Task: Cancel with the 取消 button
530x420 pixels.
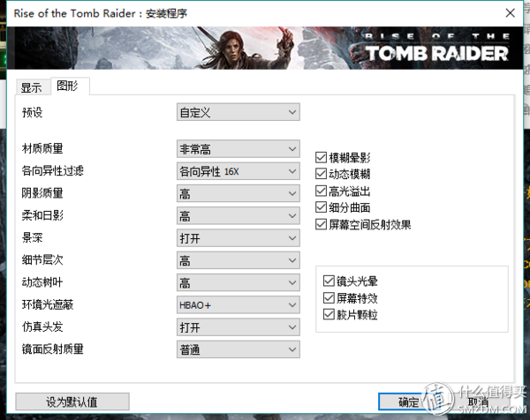Action: click(x=478, y=401)
